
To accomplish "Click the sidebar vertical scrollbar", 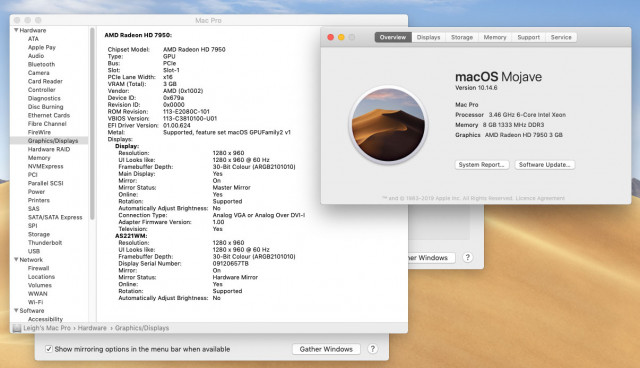I will click(x=92, y=123).
